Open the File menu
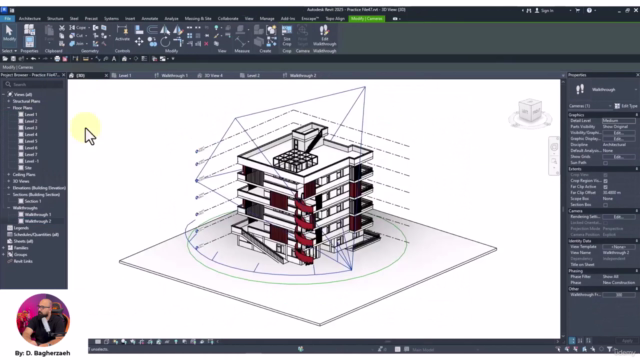The height and width of the screenshot is (360, 640). [7, 19]
